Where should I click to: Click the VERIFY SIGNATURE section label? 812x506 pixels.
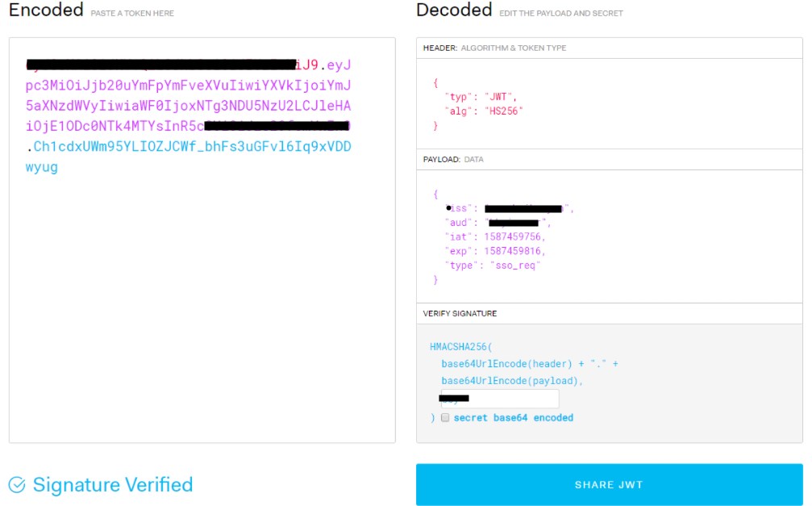[460, 313]
